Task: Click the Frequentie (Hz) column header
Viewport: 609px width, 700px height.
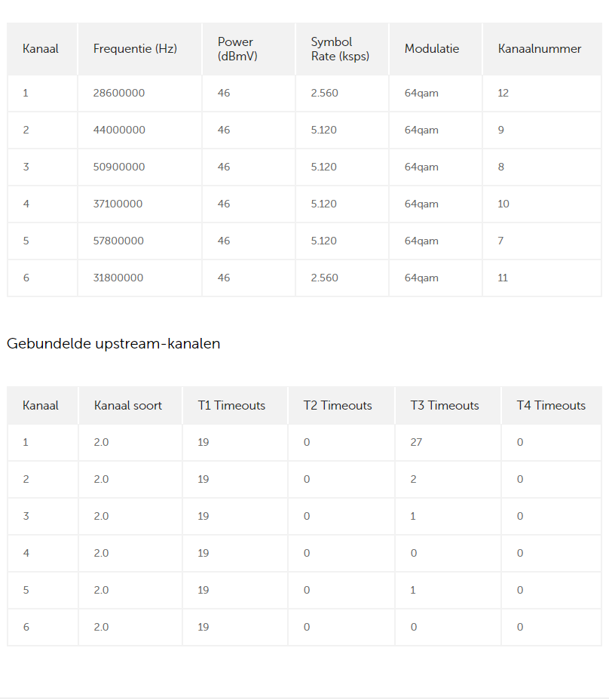Action: point(135,49)
